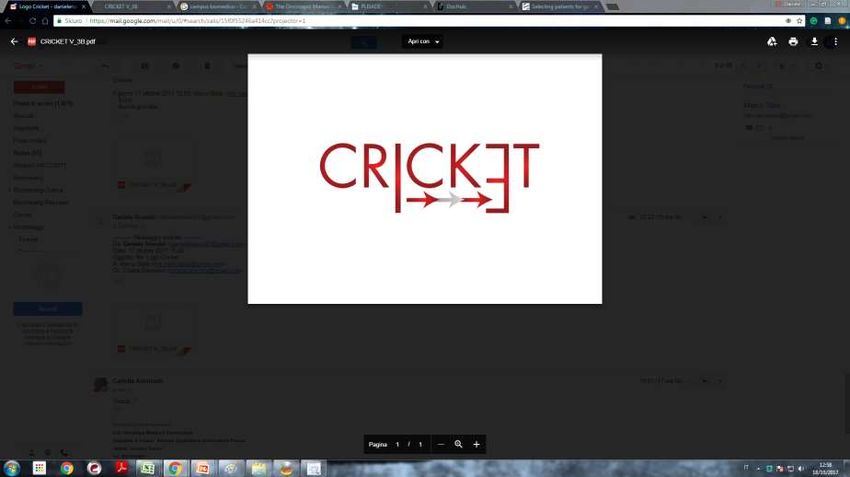Switch to the 'Selecting patients' browser tab
This screenshot has height=477, width=850.
point(560,7)
